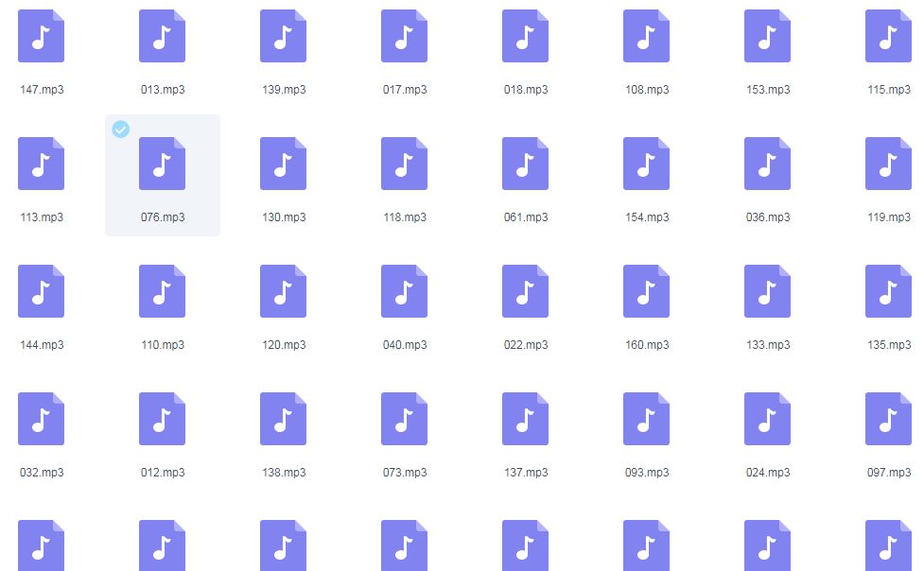Click the 160.mp3 music file icon

(647, 291)
